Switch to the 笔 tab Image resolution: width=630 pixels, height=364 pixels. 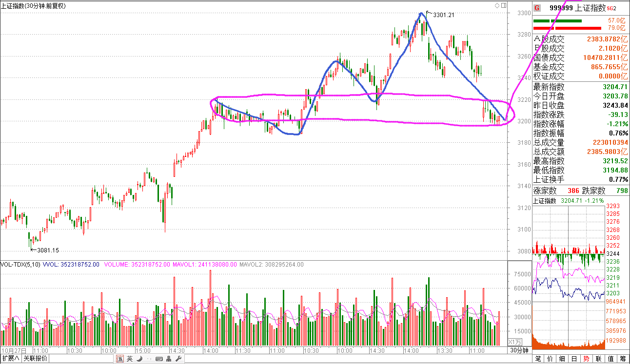pyautogui.click(x=538, y=359)
